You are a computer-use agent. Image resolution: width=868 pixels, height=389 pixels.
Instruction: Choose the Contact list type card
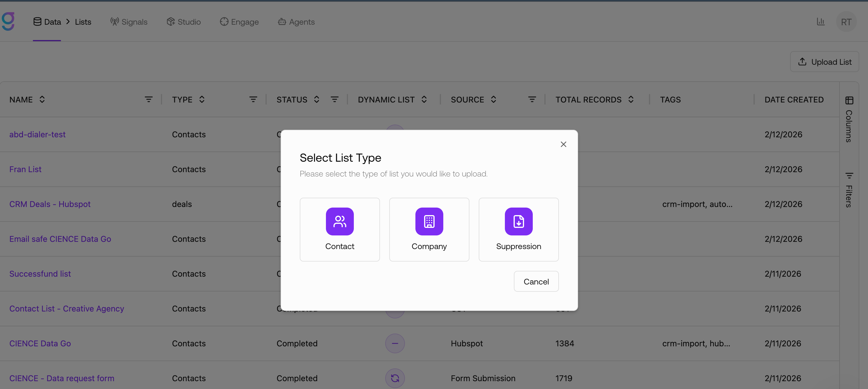(340, 229)
